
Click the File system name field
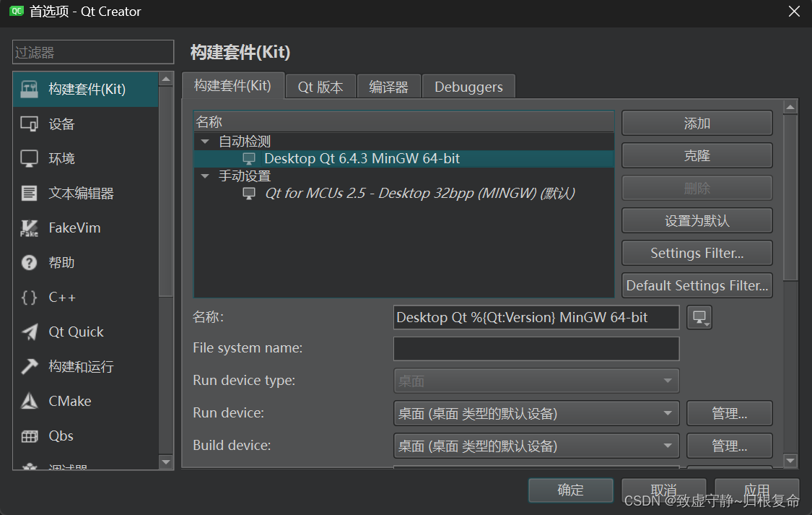coord(536,349)
